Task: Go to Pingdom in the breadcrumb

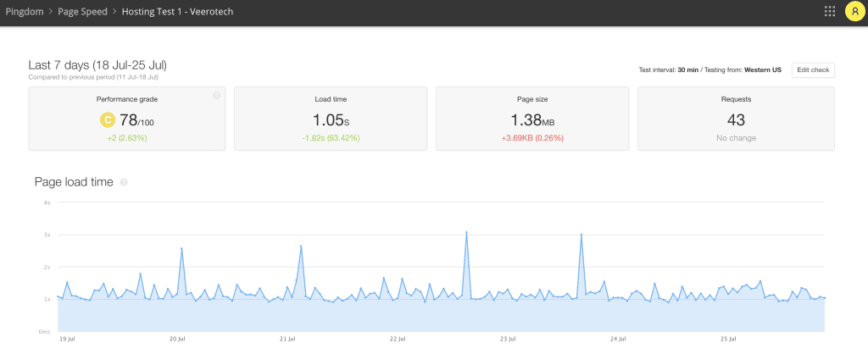Action: tap(25, 12)
